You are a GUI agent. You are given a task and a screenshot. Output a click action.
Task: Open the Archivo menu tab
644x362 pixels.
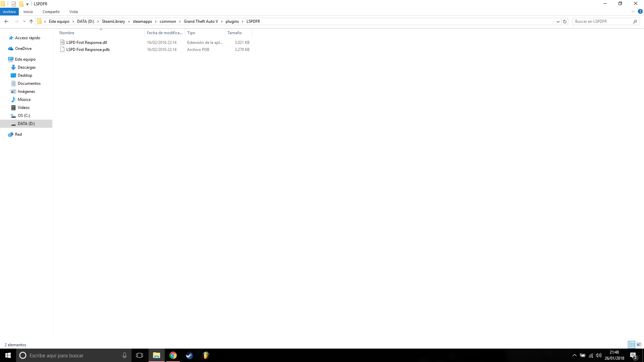tap(9, 12)
